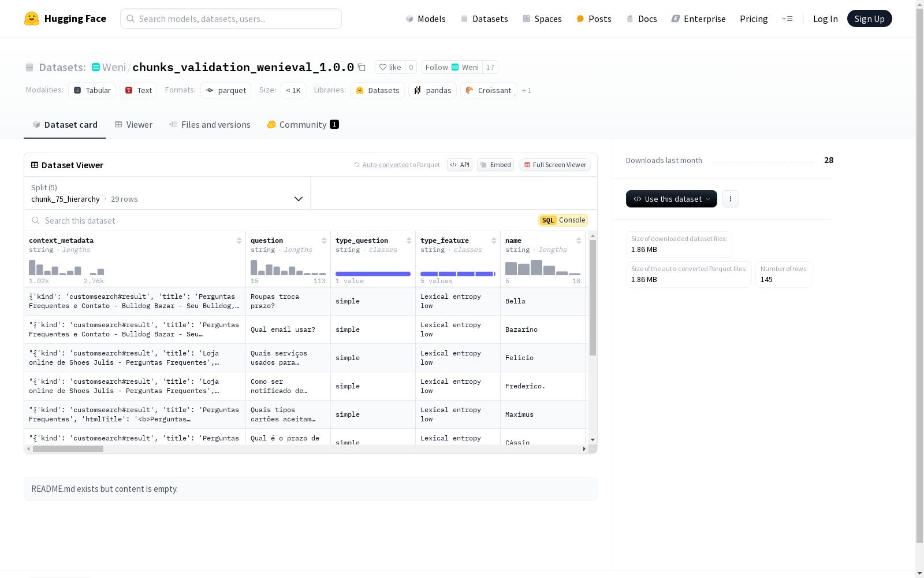Click the Datasets library tag

coord(378,90)
